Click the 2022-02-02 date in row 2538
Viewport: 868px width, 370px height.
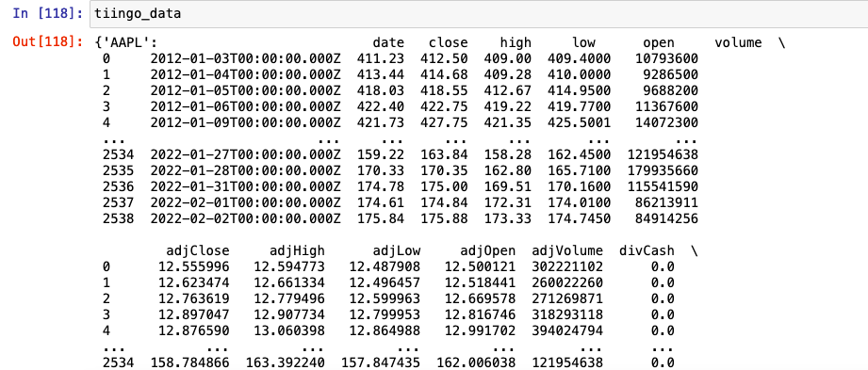click(x=245, y=218)
